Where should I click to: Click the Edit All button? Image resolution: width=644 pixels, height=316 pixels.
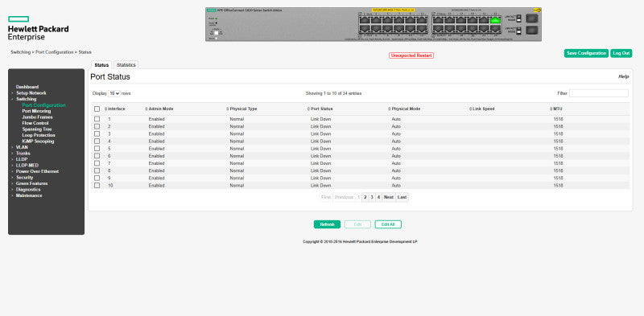pyautogui.click(x=388, y=224)
